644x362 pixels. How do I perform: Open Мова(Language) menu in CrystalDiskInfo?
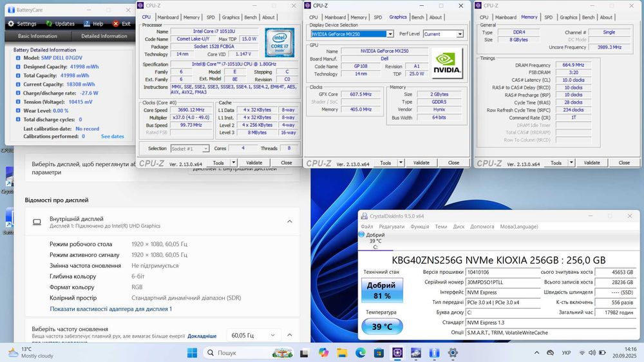point(518,226)
